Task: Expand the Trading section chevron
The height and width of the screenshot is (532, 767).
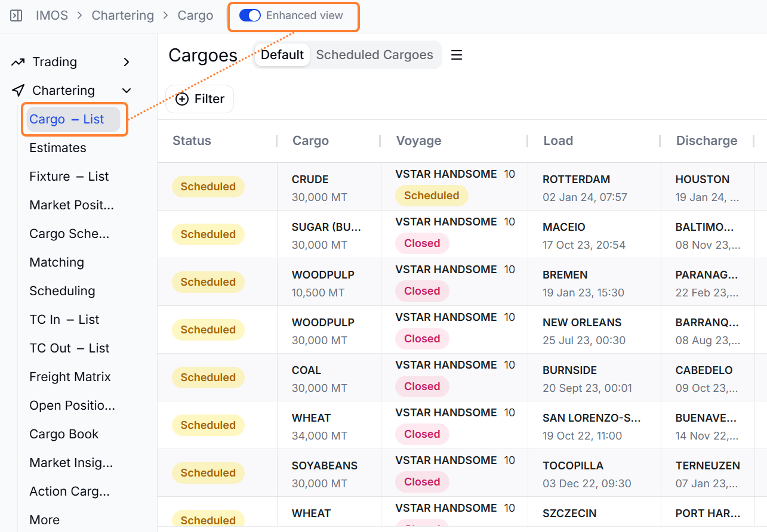Action: tap(126, 62)
